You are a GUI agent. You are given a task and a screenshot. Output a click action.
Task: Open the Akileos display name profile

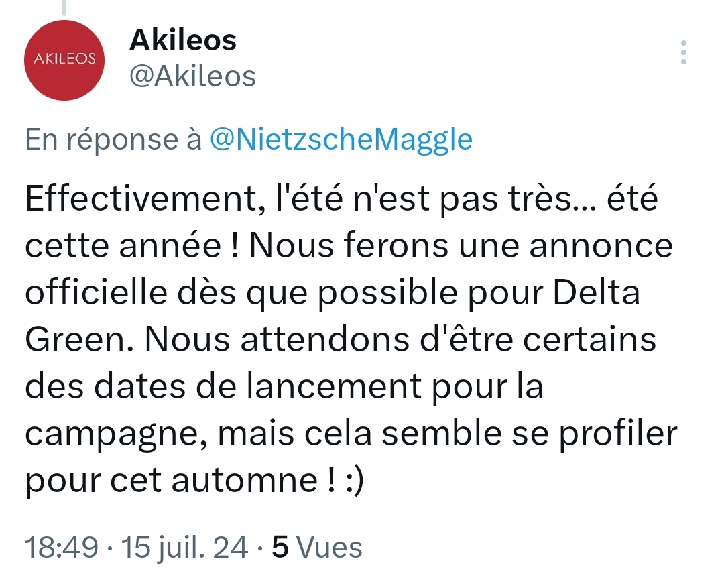point(182,41)
